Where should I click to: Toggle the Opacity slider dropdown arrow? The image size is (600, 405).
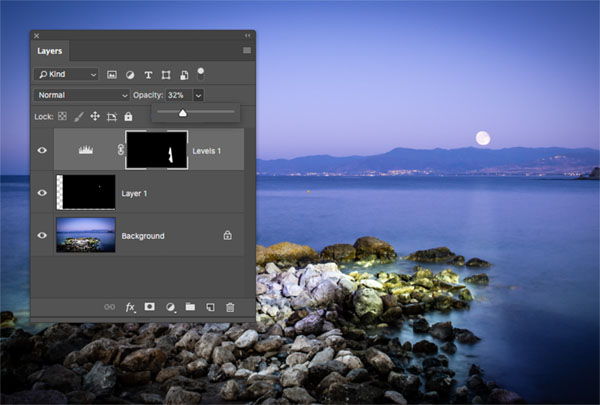click(x=198, y=95)
